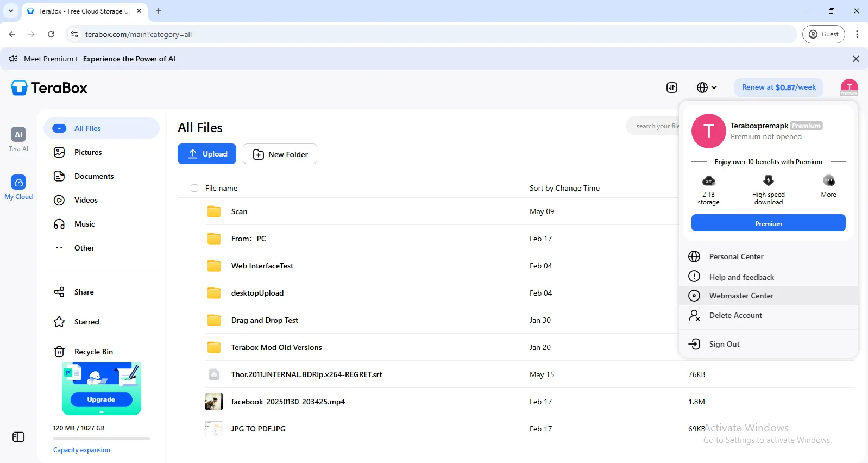The image size is (868, 463).
Task: Create a New Folder
Action: [x=280, y=154]
